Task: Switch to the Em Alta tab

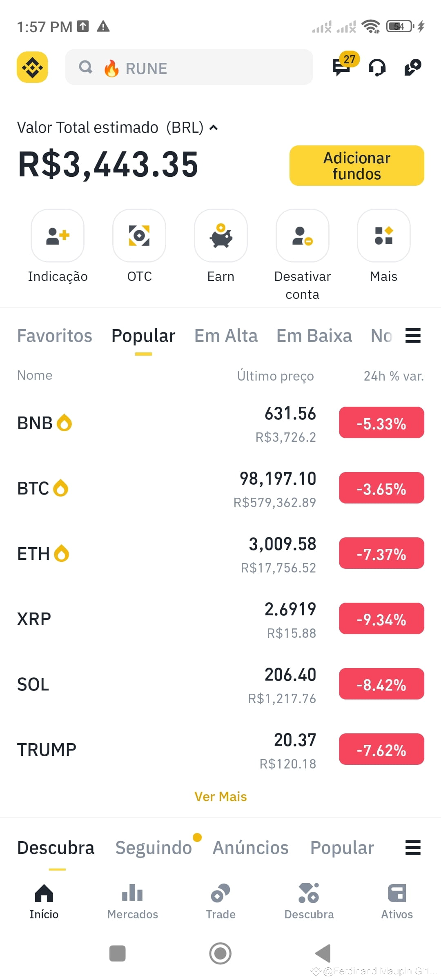Action: [x=226, y=336]
